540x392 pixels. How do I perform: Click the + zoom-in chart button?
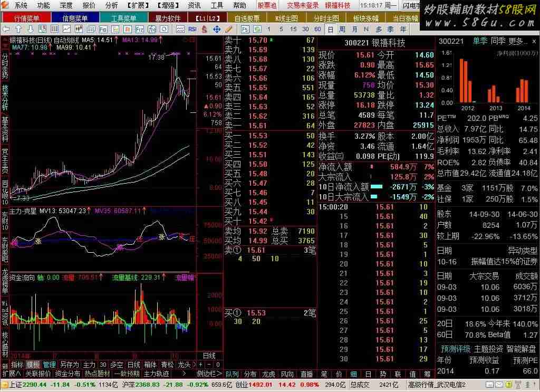tap(201, 364)
